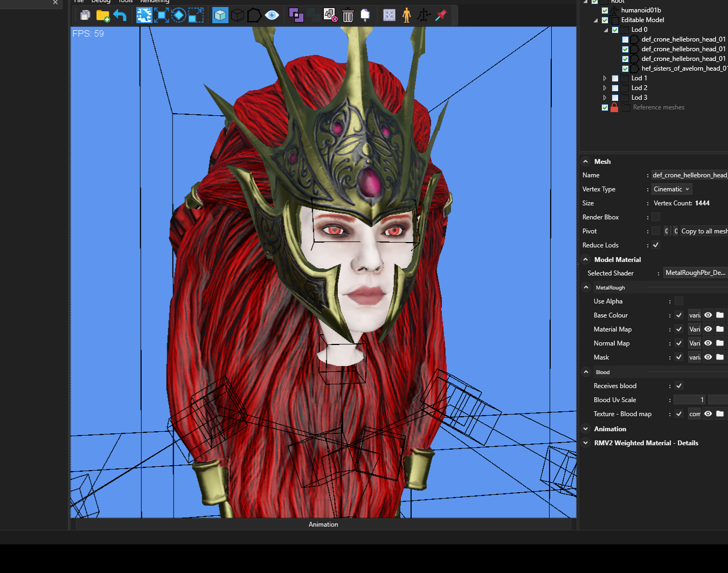728x573 pixels.
Task: Open folder browser for Blood map texture
Action: coord(720,413)
